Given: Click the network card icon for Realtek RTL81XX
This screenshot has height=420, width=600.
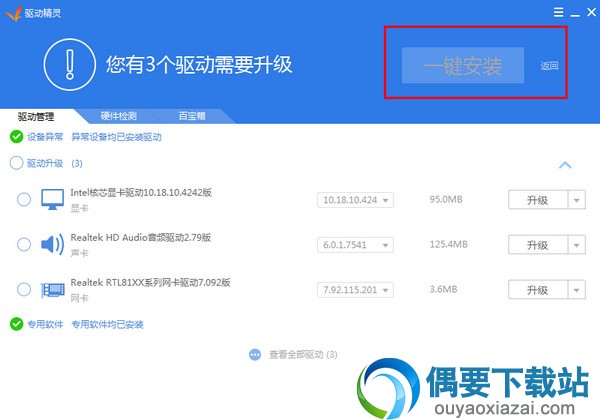Looking at the screenshot, I should pos(52,290).
